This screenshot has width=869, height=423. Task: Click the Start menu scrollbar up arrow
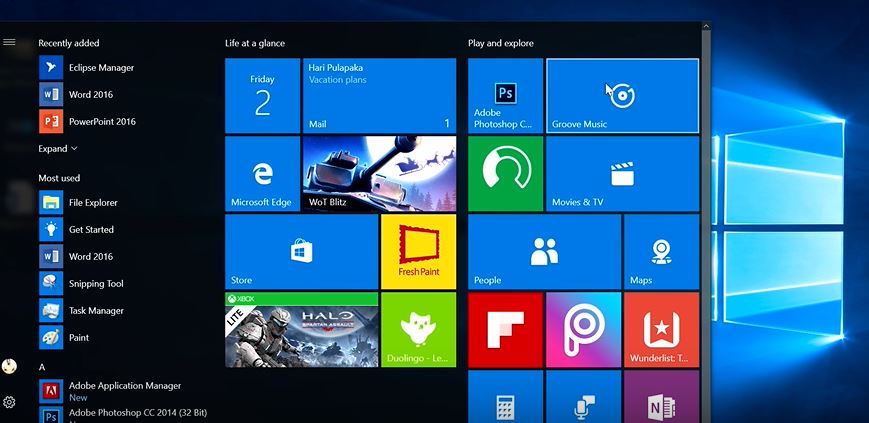706,26
